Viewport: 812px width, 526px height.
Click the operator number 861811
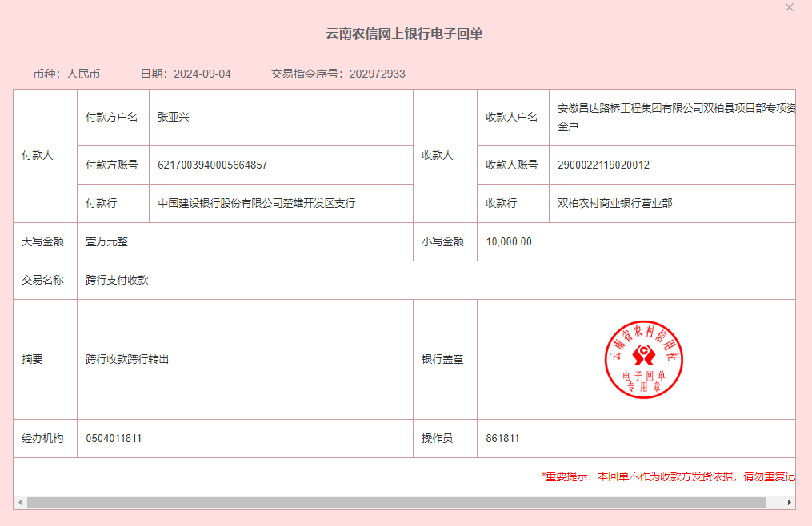502,439
